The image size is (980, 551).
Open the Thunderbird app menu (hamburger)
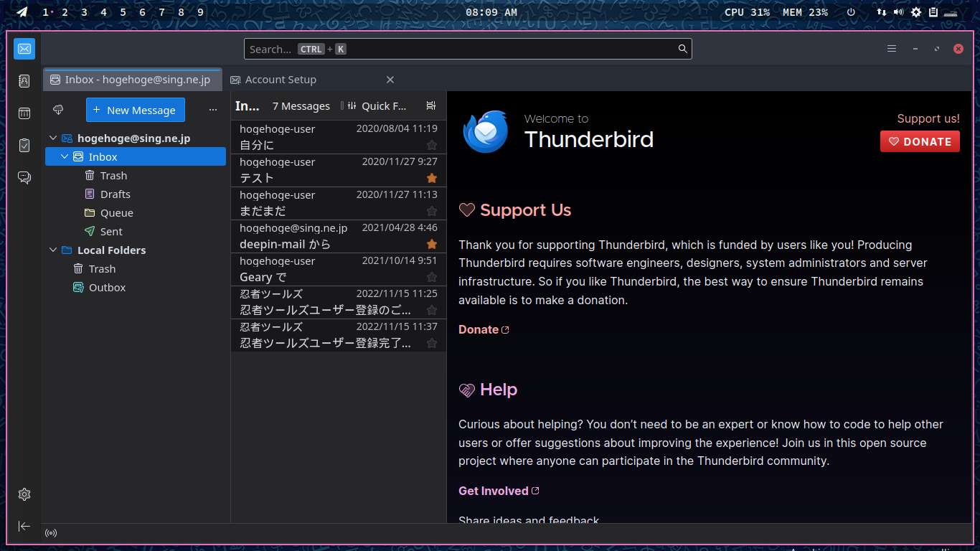pyautogui.click(x=892, y=49)
